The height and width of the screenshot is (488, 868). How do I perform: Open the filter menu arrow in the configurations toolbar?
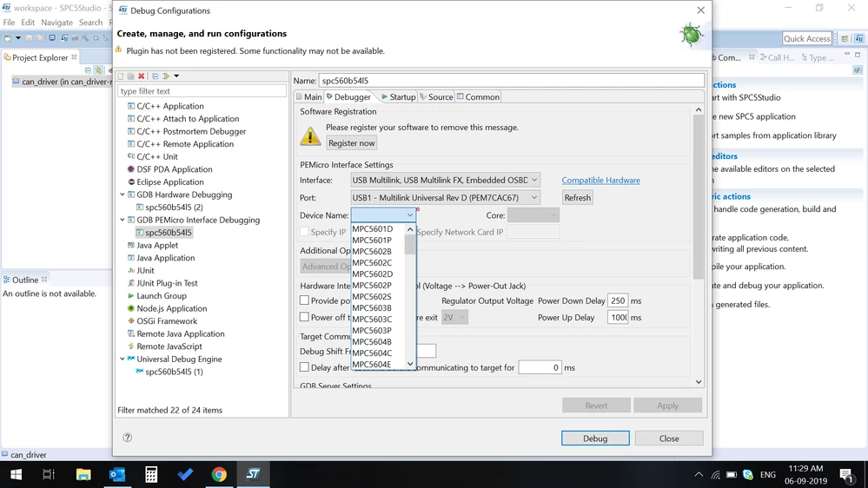[176, 76]
